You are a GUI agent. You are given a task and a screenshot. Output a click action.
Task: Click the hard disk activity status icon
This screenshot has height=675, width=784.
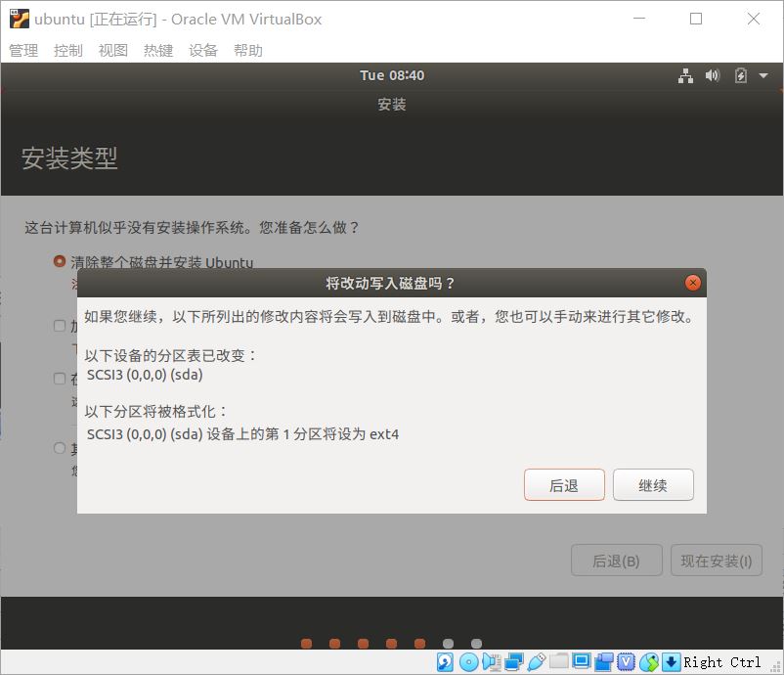(445, 662)
